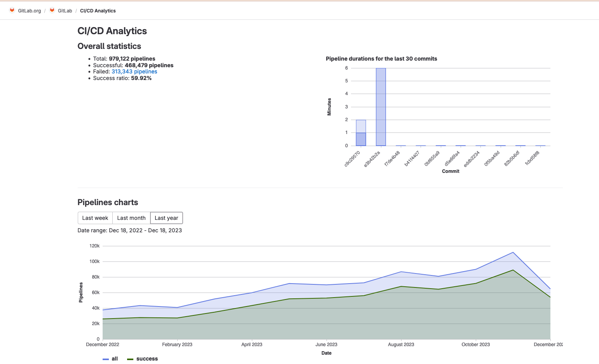The width and height of the screenshot is (599, 364).
Task: Click commit label 0f5ba49d on axis
Action: [492, 159]
